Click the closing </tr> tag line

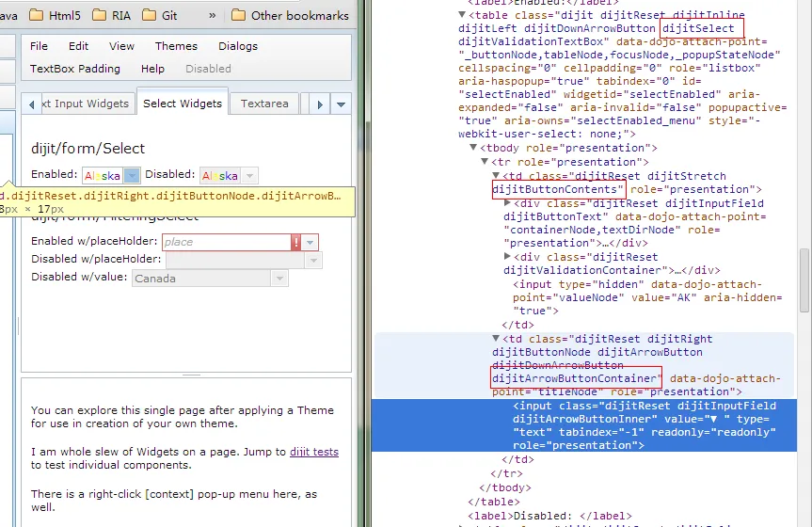pyautogui.click(x=506, y=473)
